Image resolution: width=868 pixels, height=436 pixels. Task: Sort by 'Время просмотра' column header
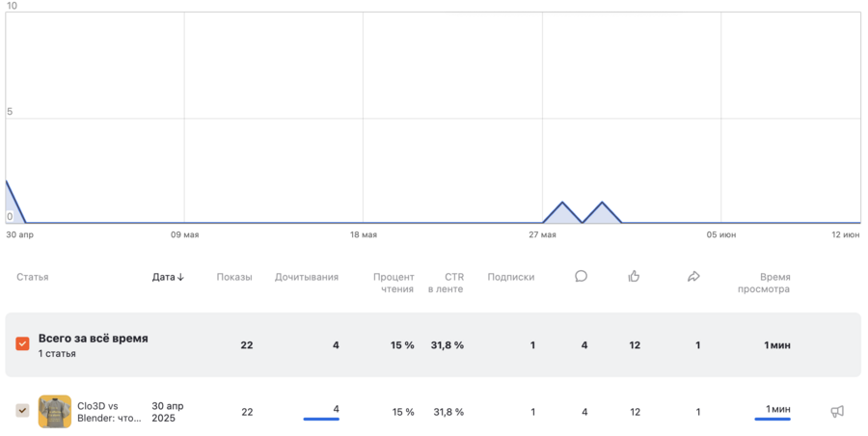(x=764, y=283)
